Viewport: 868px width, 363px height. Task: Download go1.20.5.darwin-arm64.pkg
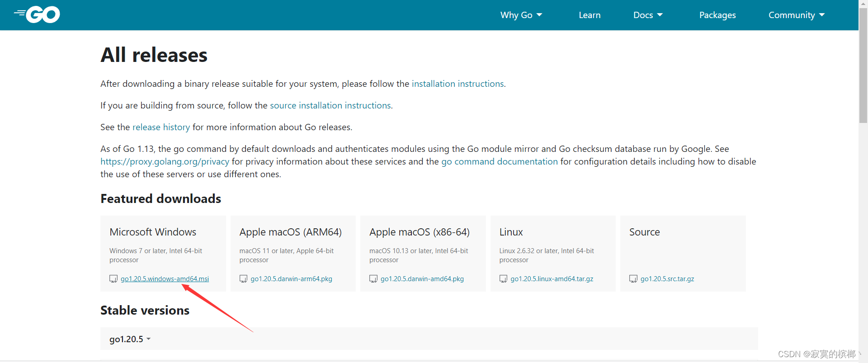pyautogui.click(x=291, y=279)
